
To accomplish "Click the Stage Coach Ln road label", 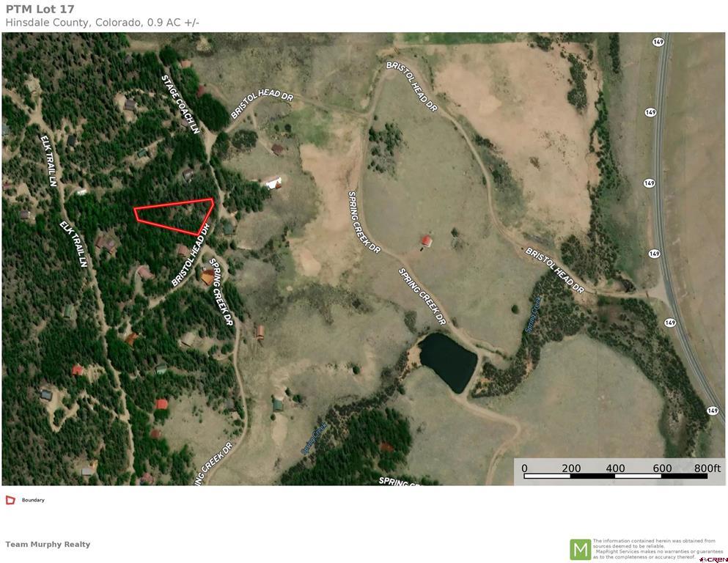I will [180, 104].
